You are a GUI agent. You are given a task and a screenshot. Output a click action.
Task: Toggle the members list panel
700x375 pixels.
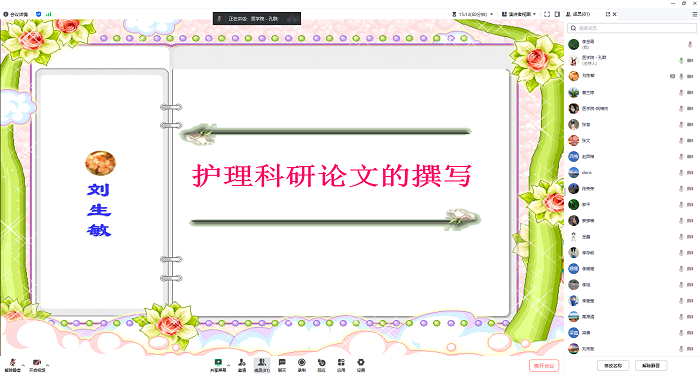262,365
